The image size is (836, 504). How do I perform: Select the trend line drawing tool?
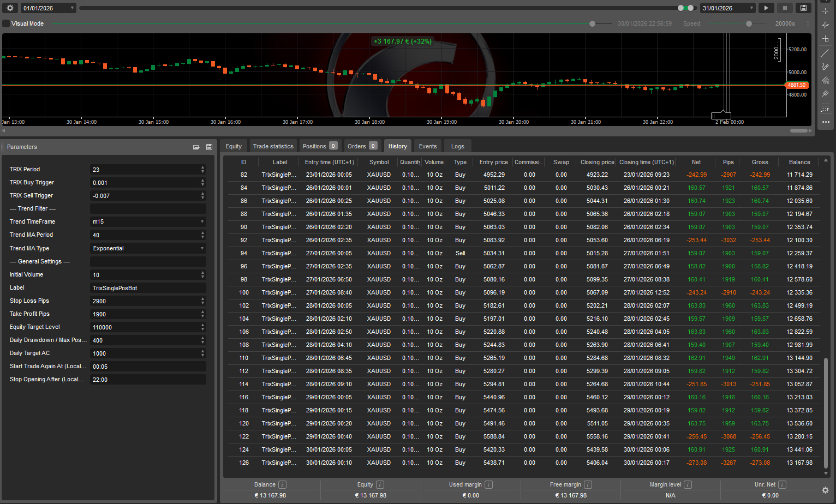[825, 53]
